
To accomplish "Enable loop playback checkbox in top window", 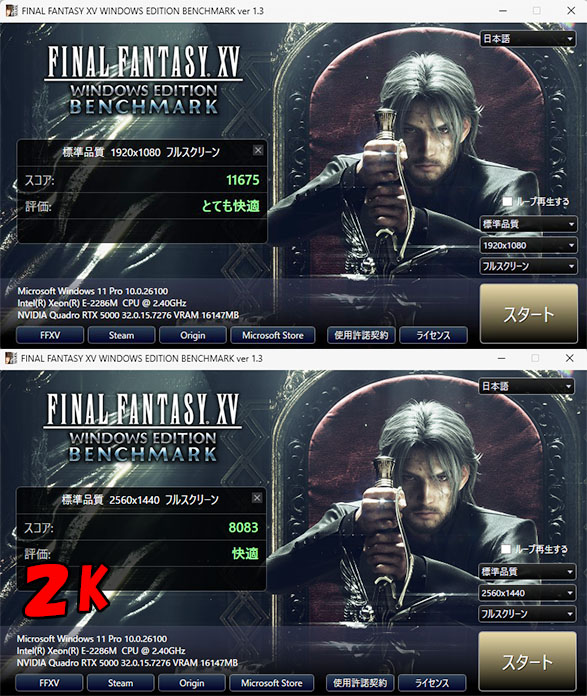I will (x=508, y=201).
